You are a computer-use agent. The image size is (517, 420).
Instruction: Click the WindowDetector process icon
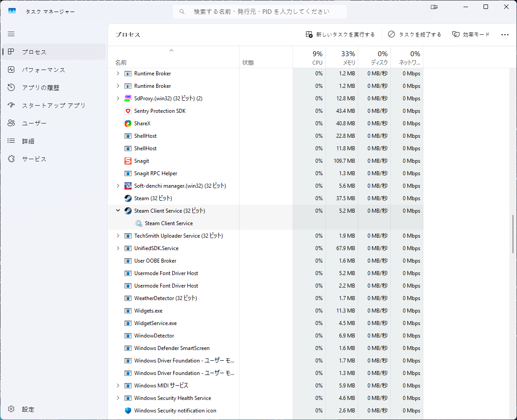pos(128,336)
